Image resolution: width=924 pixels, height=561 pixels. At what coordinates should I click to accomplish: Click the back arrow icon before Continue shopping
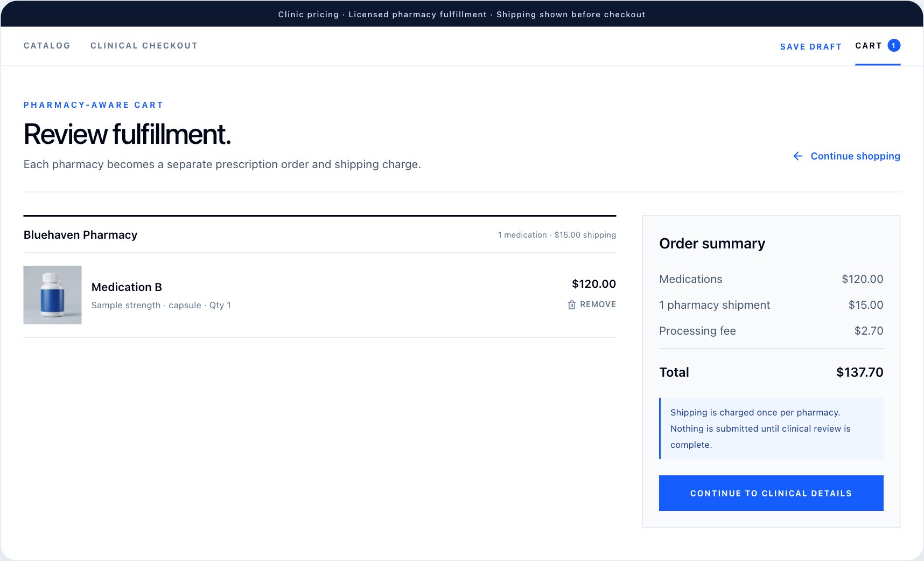[x=798, y=156]
